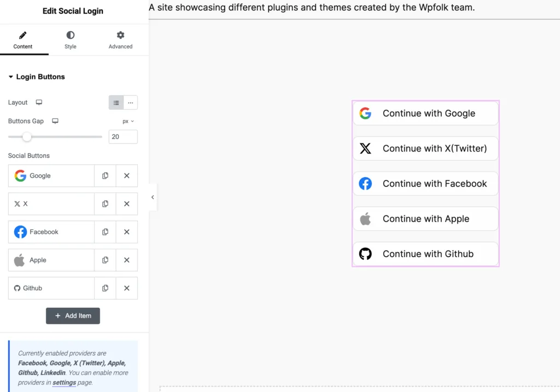This screenshot has height=392, width=560.
Task: Click the Social Buttons label
Action: pos(29,156)
